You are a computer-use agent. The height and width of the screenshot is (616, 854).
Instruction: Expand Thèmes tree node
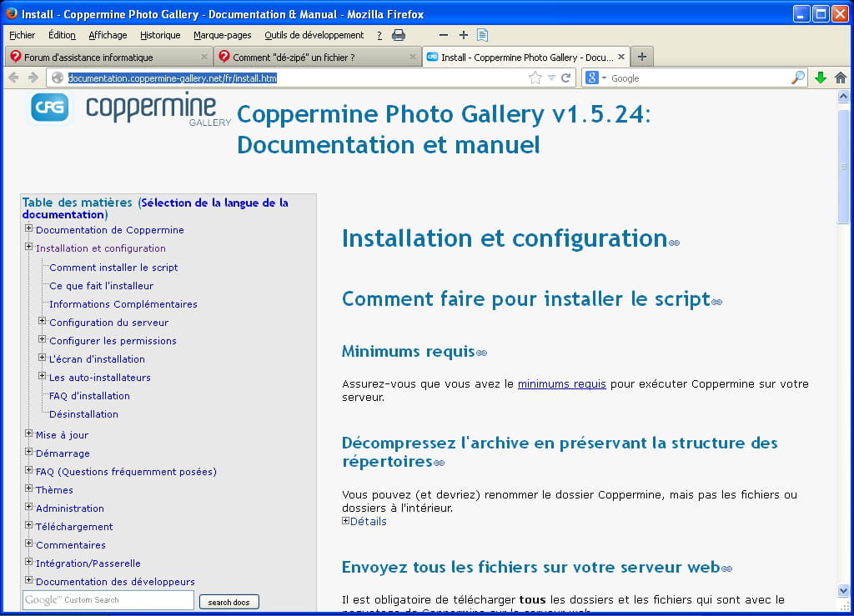(29, 488)
